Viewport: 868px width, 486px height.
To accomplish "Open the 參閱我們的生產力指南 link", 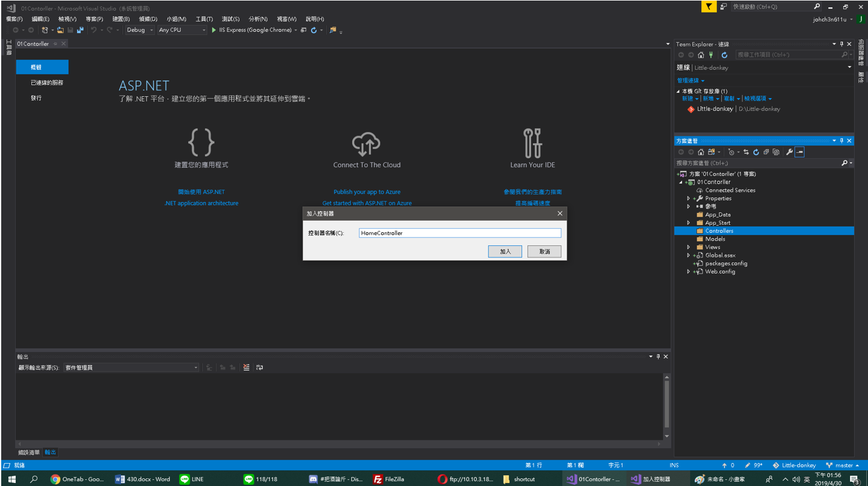I will 533,192.
